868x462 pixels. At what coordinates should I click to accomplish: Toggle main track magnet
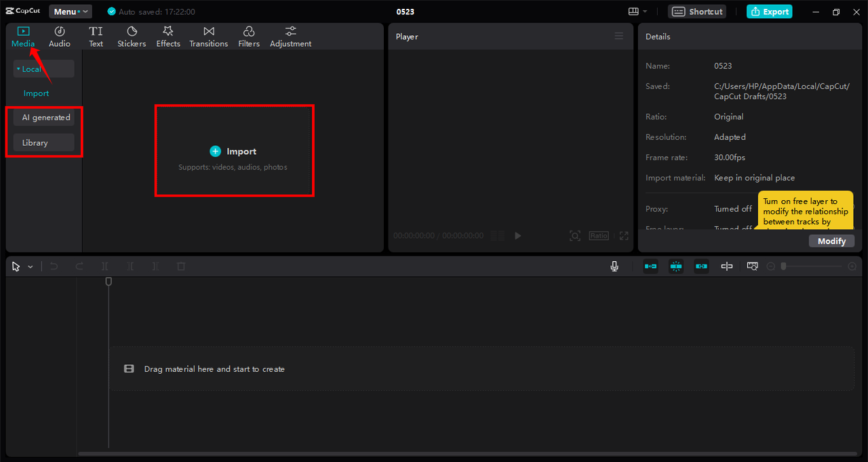point(650,267)
